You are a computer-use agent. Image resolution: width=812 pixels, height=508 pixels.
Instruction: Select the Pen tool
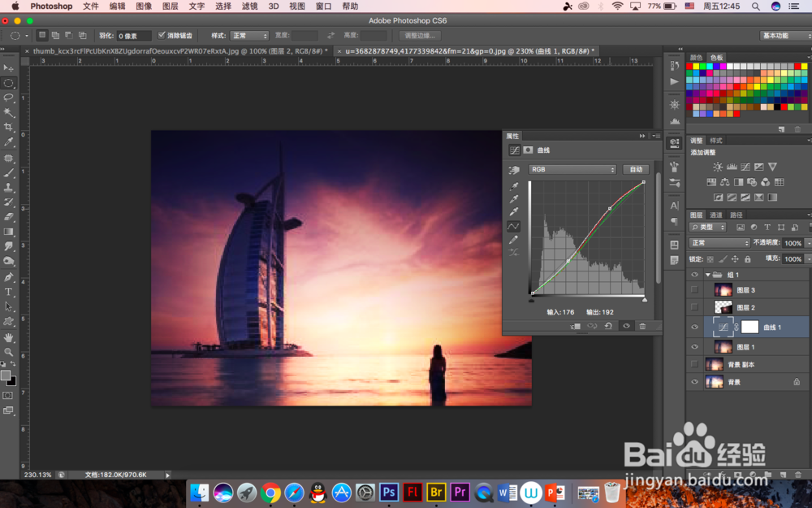coord(9,277)
